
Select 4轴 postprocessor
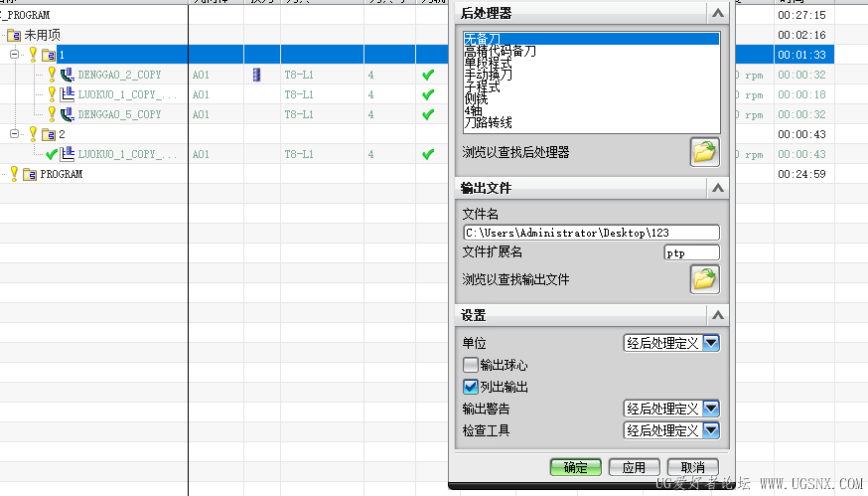pyautogui.click(x=474, y=110)
